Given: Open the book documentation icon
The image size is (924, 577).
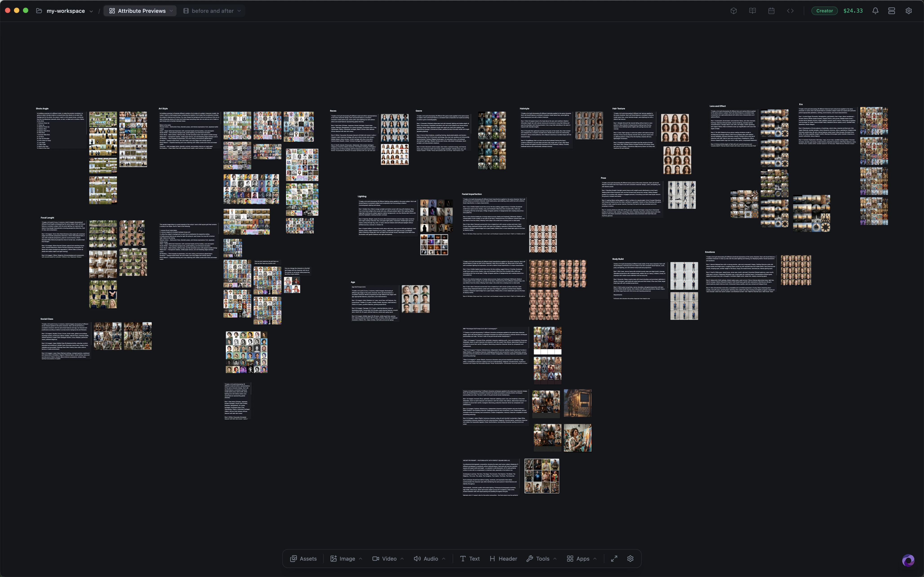Looking at the screenshot, I should (752, 11).
